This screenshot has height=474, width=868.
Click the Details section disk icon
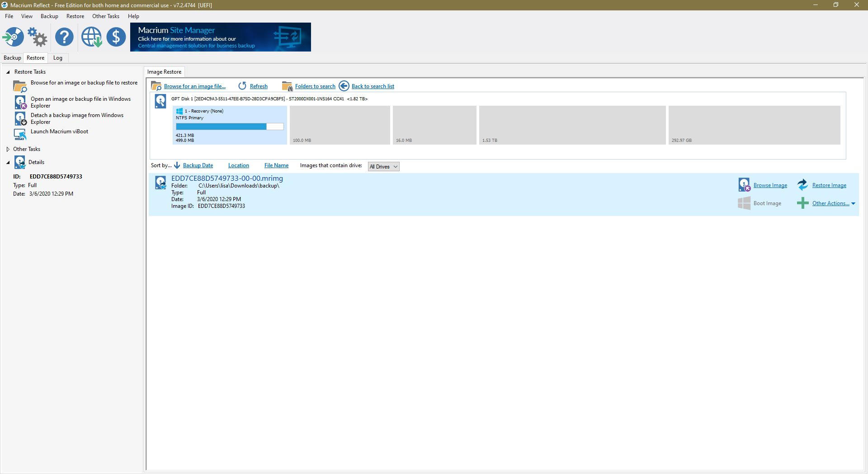pyautogui.click(x=20, y=162)
